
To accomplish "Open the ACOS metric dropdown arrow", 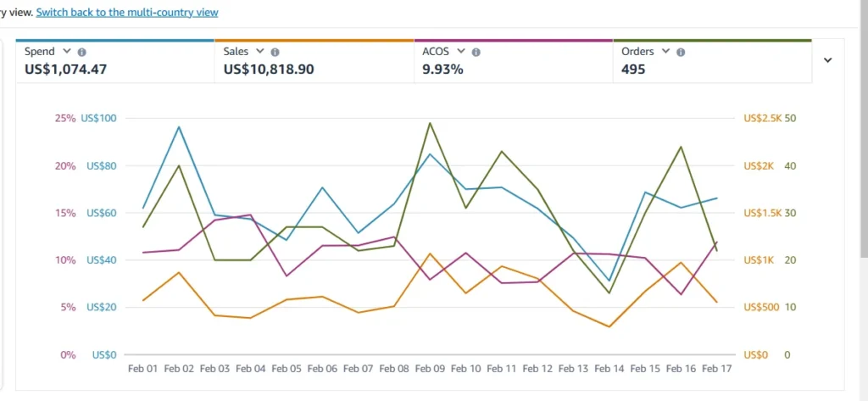I will click(x=460, y=52).
